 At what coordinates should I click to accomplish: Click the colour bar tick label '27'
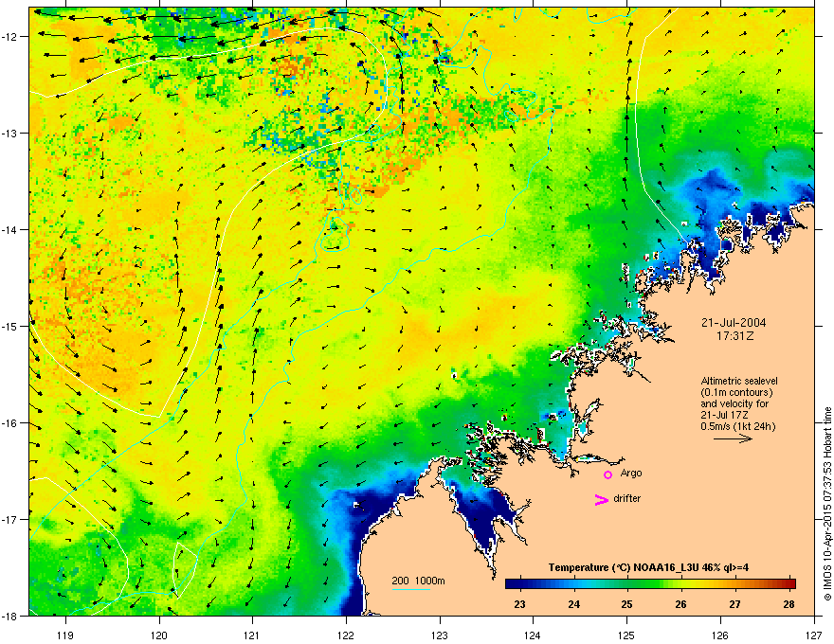tap(735, 604)
